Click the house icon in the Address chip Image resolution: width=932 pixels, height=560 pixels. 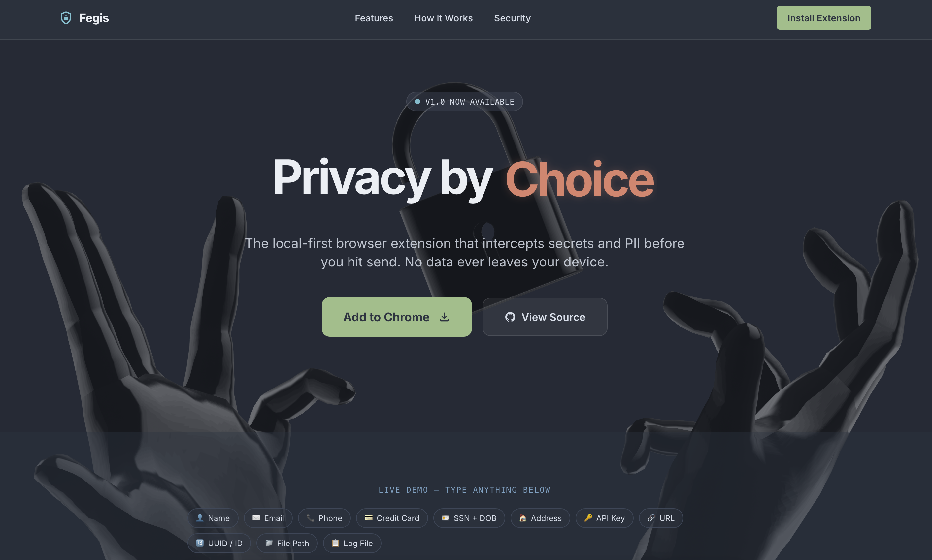coord(523,518)
